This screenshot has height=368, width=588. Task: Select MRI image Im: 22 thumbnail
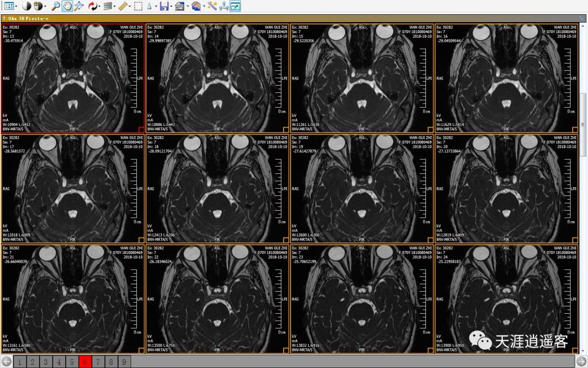pyautogui.click(x=218, y=299)
